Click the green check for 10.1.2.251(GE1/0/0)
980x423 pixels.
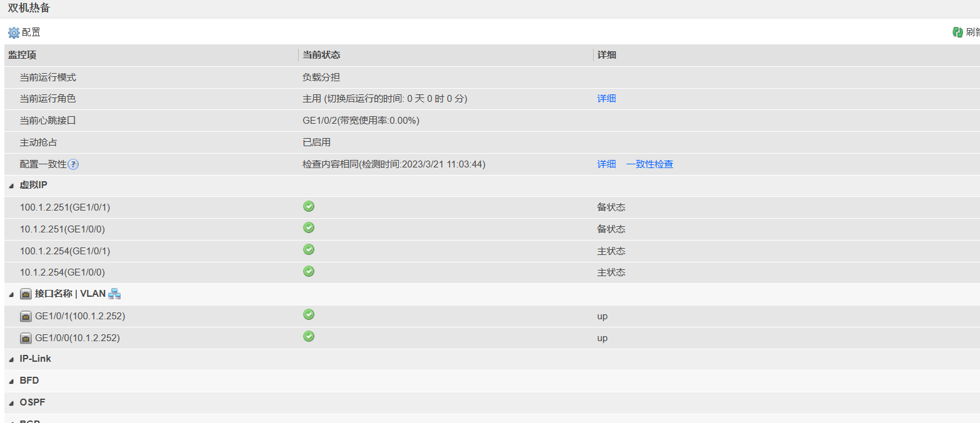(x=309, y=228)
